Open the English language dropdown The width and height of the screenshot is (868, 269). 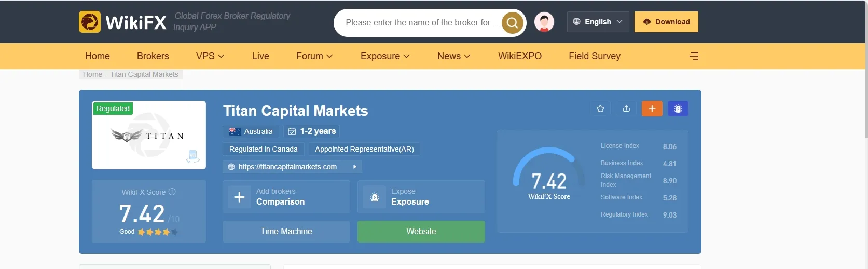tap(598, 22)
